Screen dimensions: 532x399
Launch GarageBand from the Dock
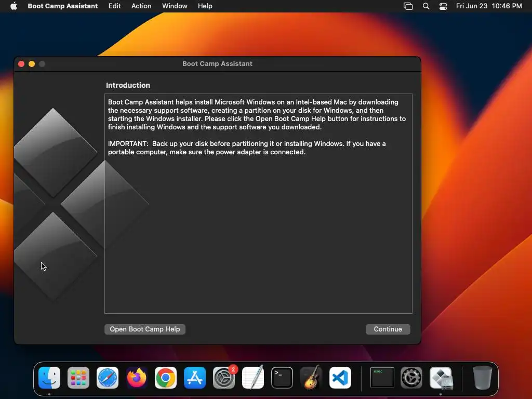point(311,378)
